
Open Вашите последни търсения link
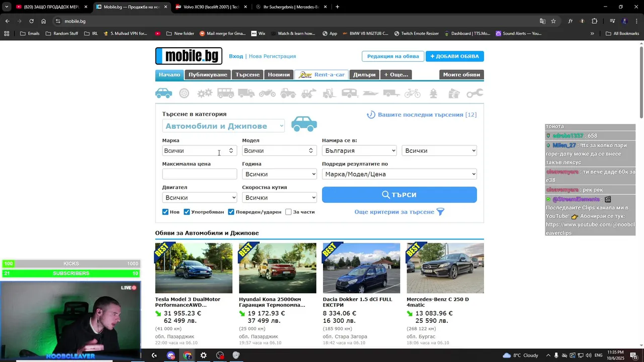[427, 115]
